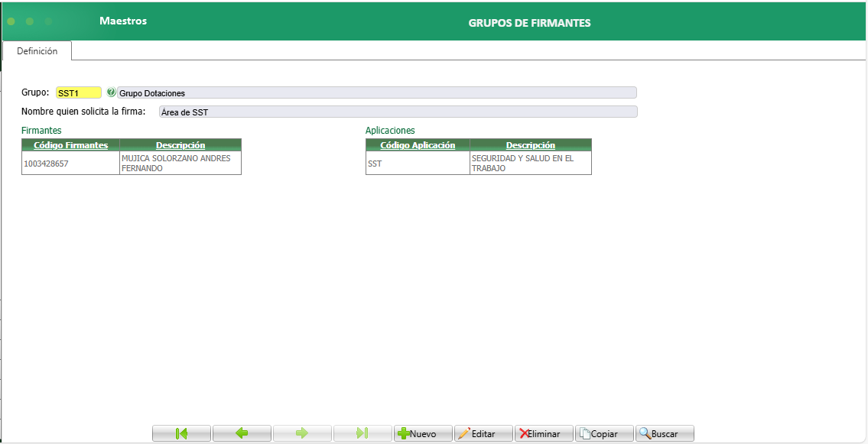Click the Eliminar button

point(544,433)
